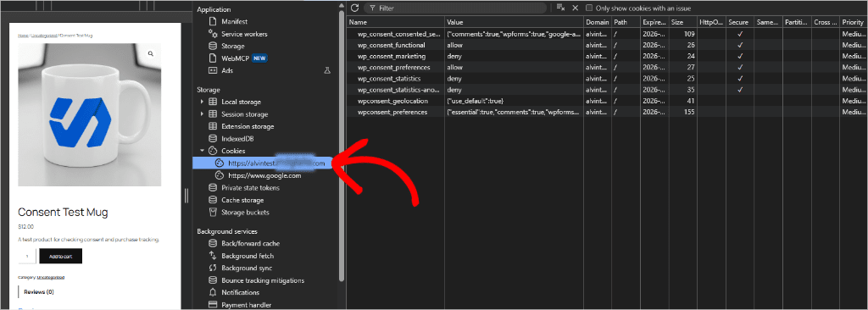Click the size value 155

pyautogui.click(x=689, y=112)
